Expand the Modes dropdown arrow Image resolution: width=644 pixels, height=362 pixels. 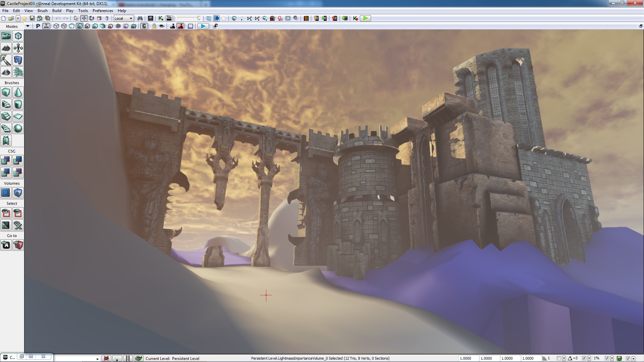[28, 26]
